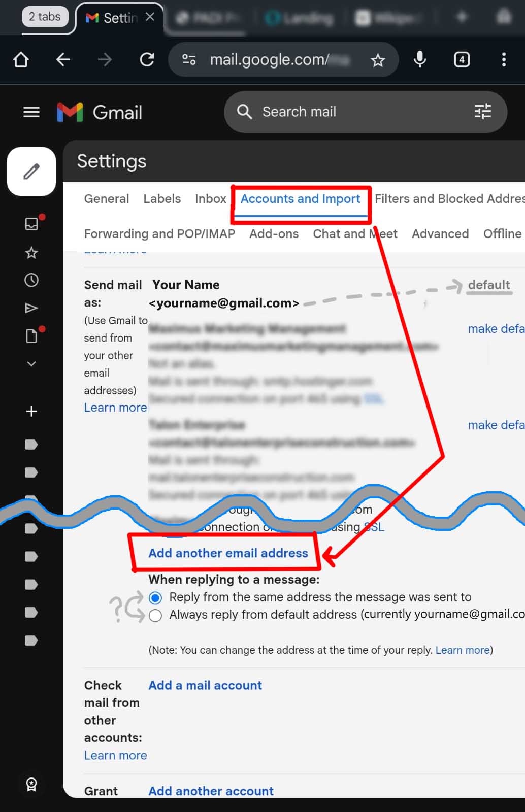
Task: Click the Add a mail account link
Action: tap(205, 686)
